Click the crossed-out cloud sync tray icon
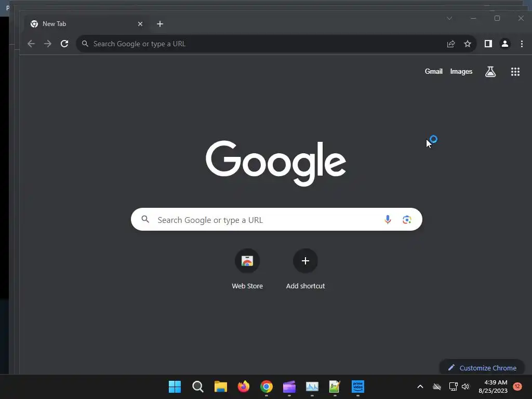This screenshot has width=532, height=399. [437, 387]
